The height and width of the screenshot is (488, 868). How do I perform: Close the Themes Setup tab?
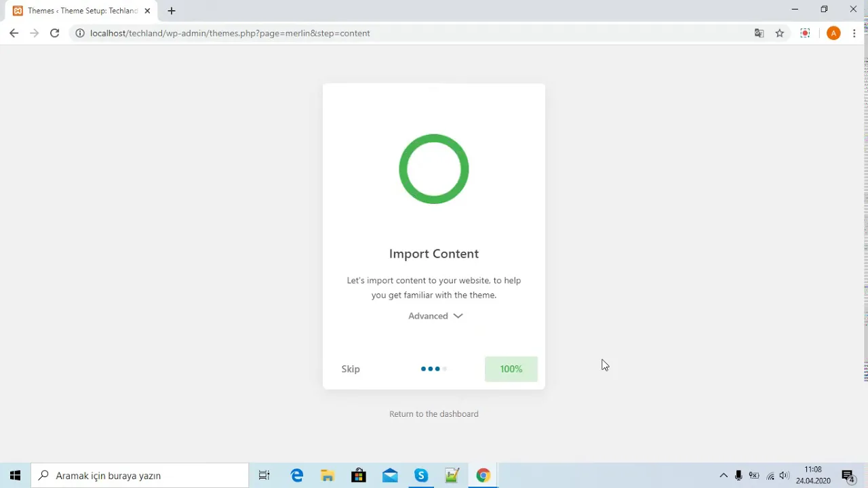point(147,11)
